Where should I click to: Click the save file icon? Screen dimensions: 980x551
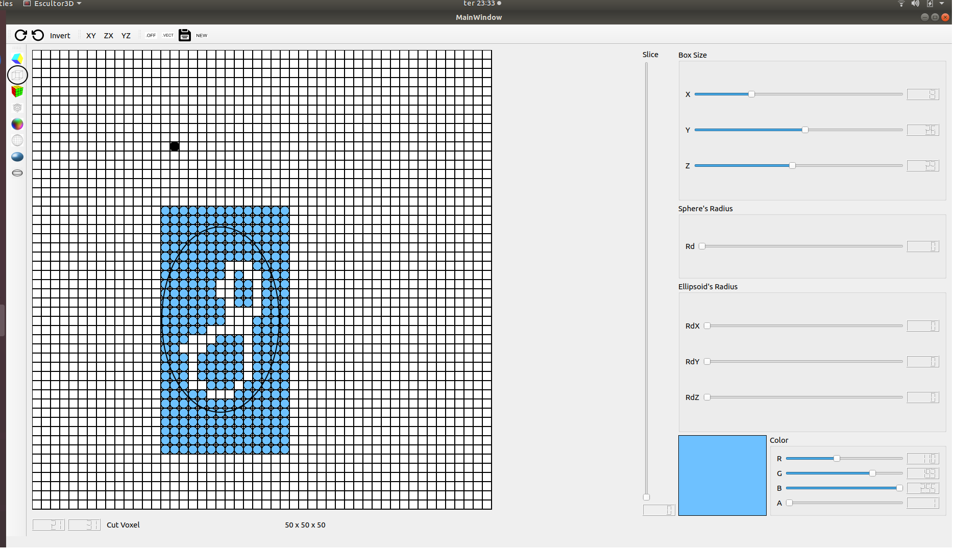(185, 35)
